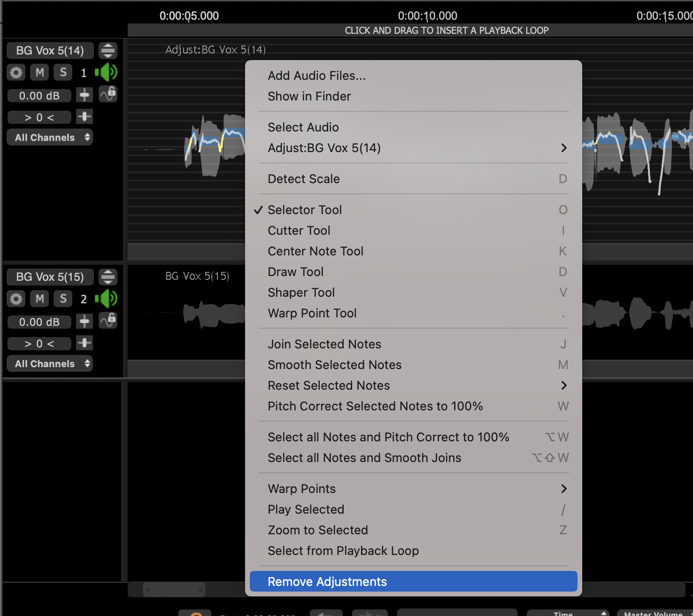Mute the BG Vox 5(15) track

point(40,299)
